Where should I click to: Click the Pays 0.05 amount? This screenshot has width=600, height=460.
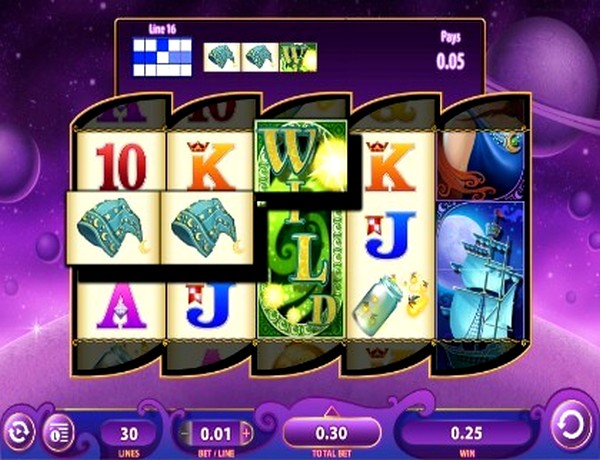(x=450, y=61)
